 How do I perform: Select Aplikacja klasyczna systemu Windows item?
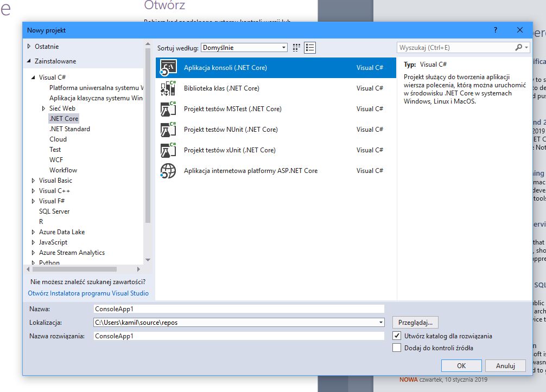tap(96, 98)
